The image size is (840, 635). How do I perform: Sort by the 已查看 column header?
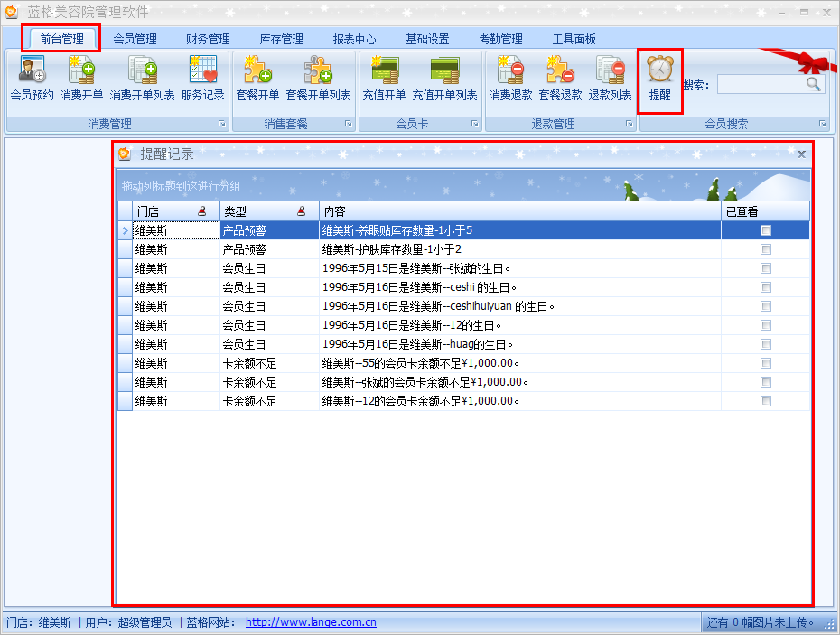(x=766, y=211)
